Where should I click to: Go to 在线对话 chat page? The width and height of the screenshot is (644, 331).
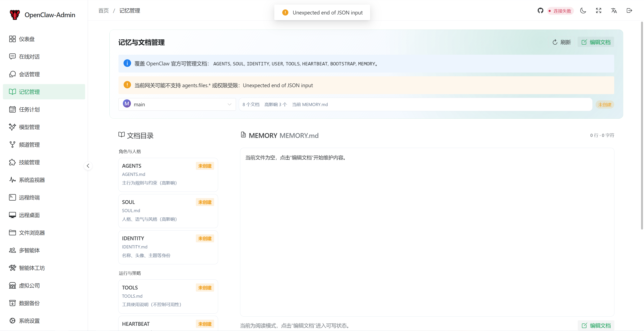[x=29, y=57]
